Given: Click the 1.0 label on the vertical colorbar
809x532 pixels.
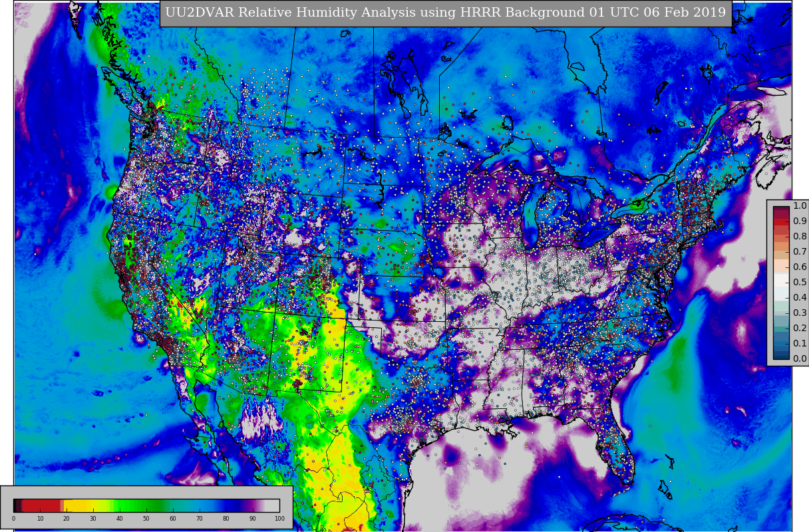Looking at the screenshot, I should tap(800, 206).
